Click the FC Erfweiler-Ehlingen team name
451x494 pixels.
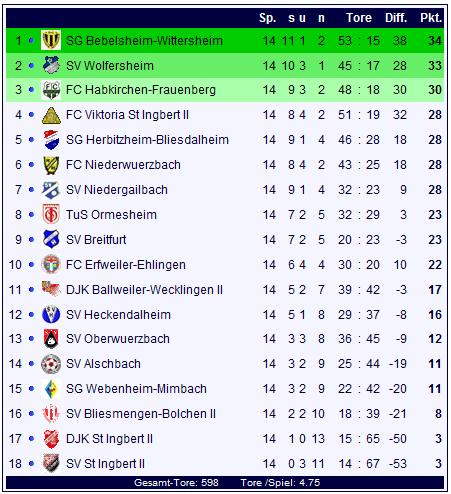(126, 265)
